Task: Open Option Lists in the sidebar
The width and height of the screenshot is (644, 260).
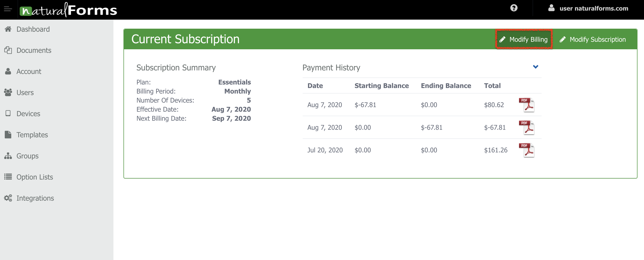Action: point(35,177)
